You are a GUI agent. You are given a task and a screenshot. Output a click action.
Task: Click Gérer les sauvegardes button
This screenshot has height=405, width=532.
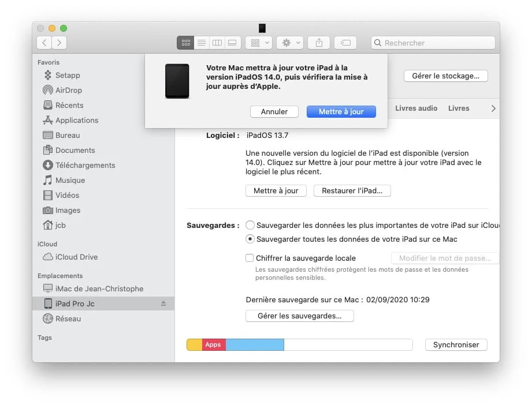coord(300,316)
